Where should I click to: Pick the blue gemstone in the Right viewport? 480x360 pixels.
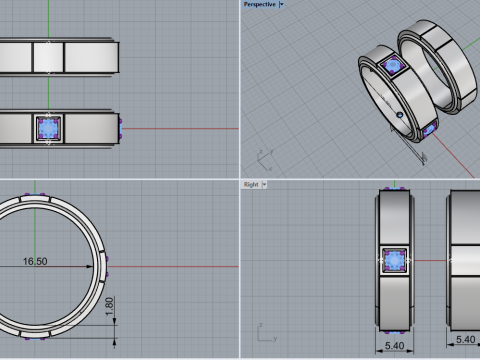tap(394, 260)
